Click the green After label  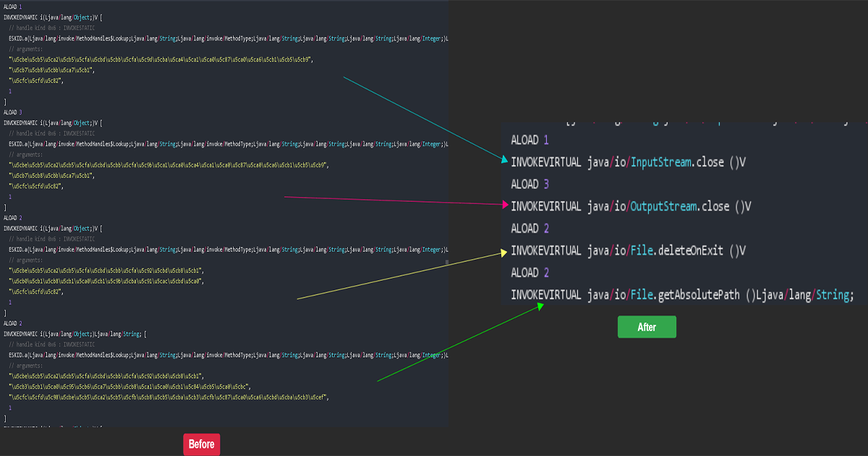point(647,326)
